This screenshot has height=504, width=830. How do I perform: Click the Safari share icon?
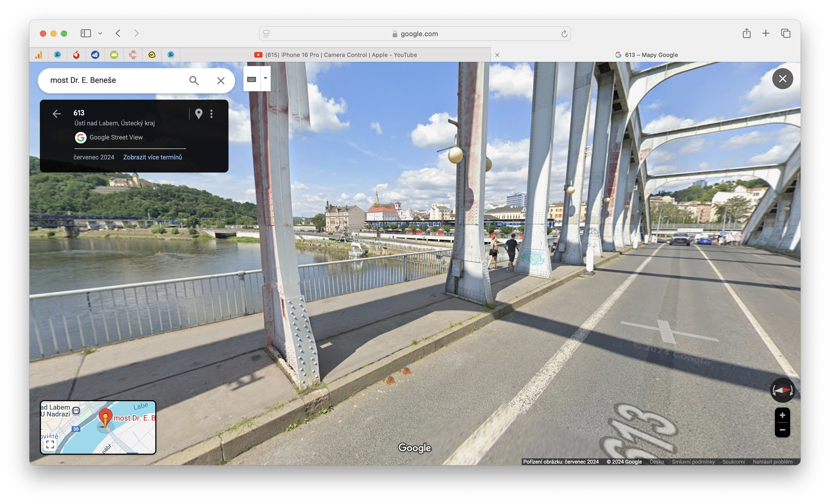pos(747,33)
